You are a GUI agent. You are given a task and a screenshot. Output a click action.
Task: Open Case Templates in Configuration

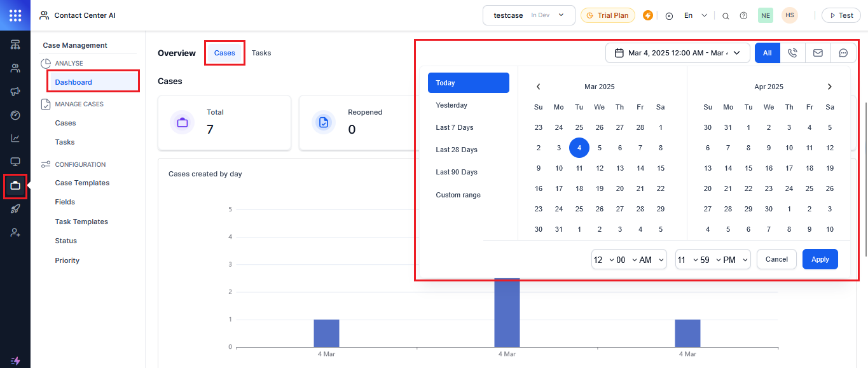pyautogui.click(x=82, y=183)
